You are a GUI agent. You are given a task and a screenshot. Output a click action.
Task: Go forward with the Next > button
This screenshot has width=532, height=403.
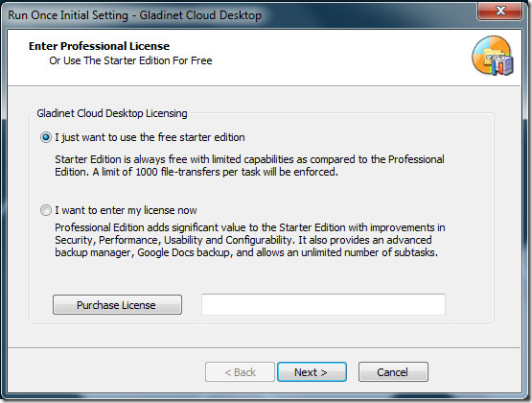312,372
